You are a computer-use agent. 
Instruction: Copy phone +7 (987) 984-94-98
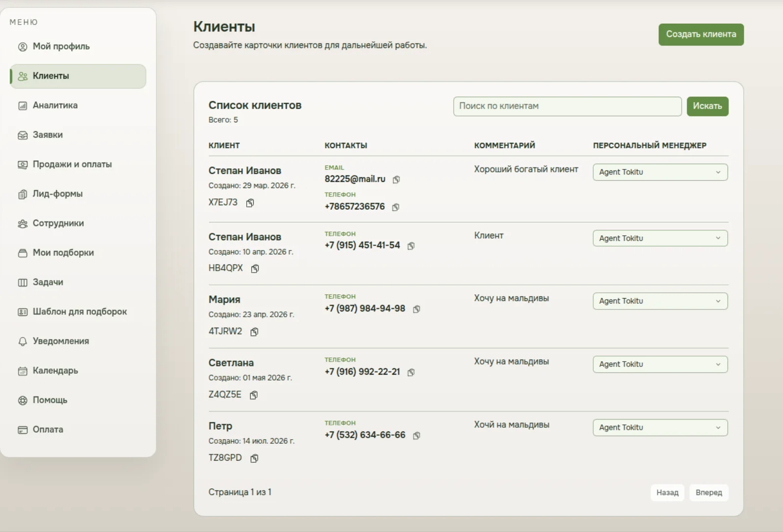416,309
